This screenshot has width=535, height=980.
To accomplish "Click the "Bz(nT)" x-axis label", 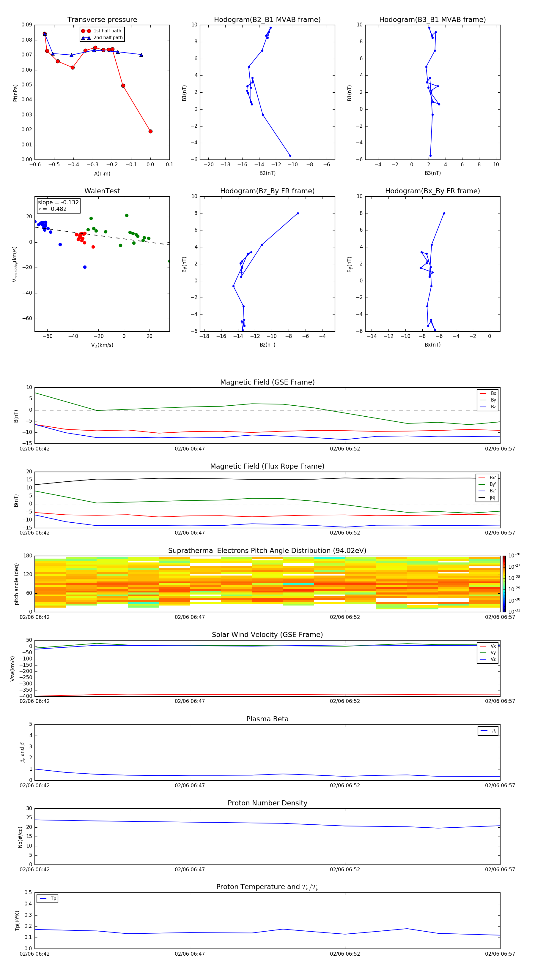I will click(x=267, y=345).
